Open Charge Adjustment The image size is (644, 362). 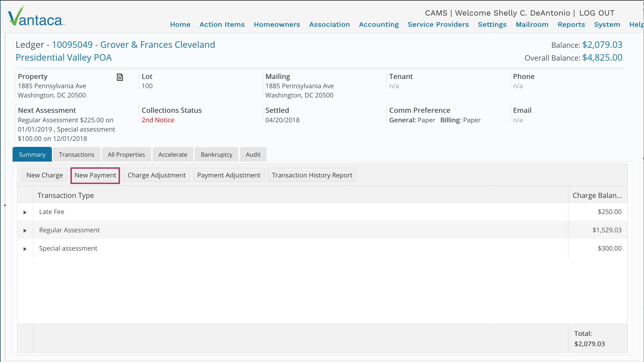pos(156,175)
